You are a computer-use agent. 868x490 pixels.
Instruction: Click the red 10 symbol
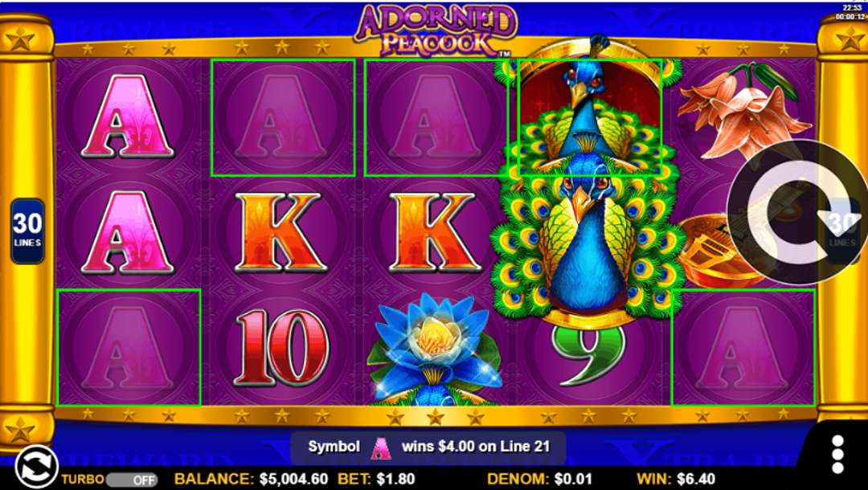[281, 347]
